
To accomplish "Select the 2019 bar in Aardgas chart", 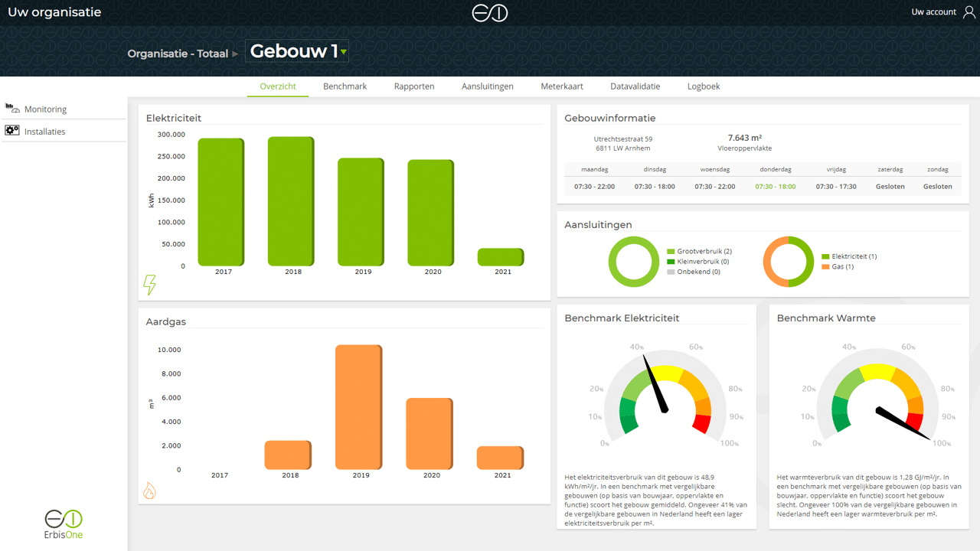I will point(358,407).
